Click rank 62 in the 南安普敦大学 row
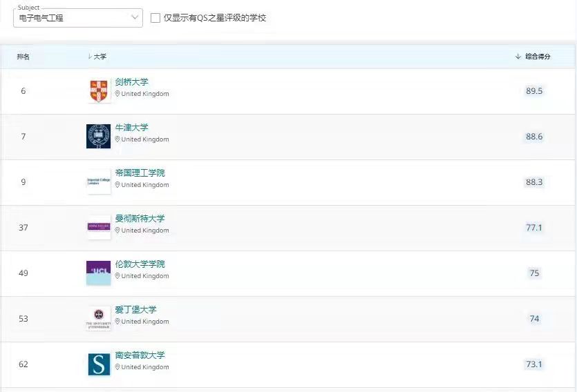Screen dimensions: 577x392 [23, 364]
